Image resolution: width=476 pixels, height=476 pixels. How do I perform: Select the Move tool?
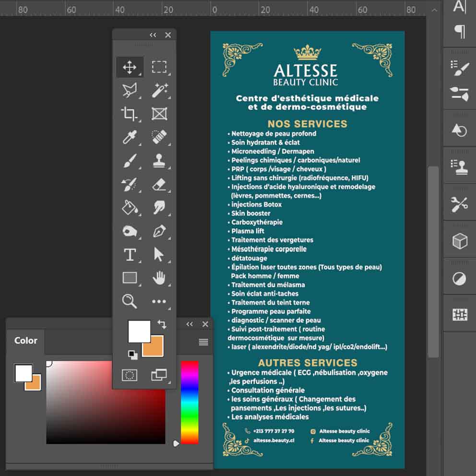(130, 67)
